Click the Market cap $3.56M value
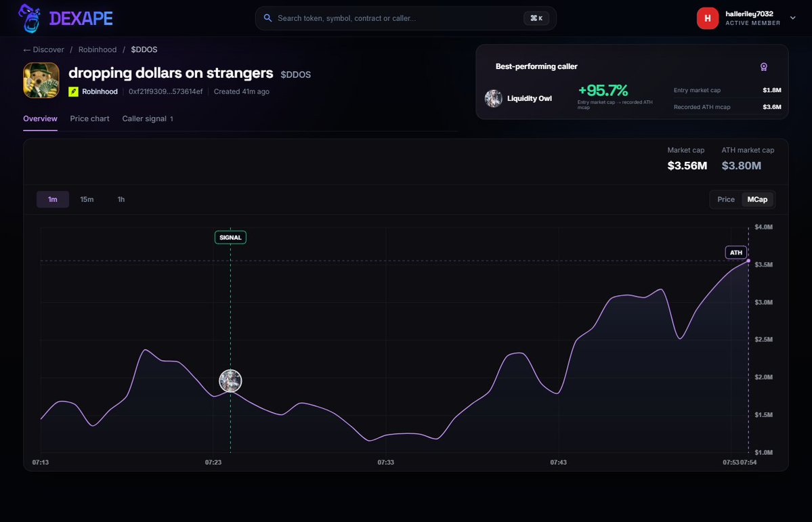The width and height of the screenshot is (812, 522). pos(687,166)
